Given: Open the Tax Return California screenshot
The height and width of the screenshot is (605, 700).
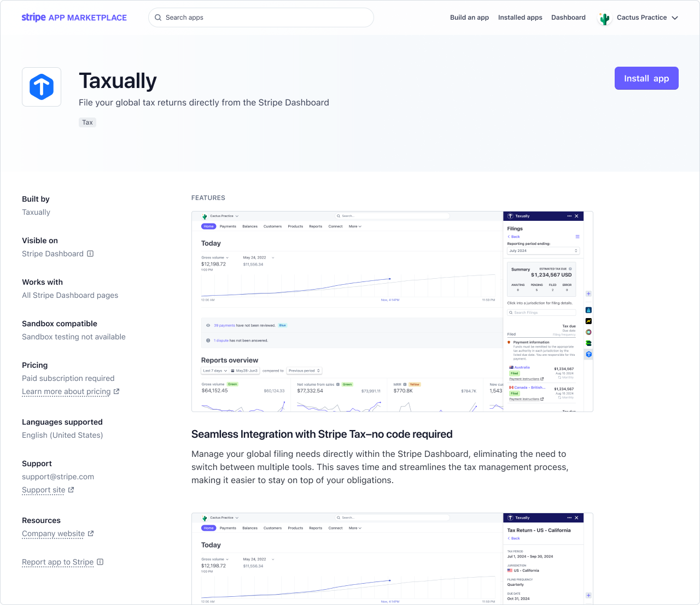Looking at the screenshot, I should click(x=392, y=559).
